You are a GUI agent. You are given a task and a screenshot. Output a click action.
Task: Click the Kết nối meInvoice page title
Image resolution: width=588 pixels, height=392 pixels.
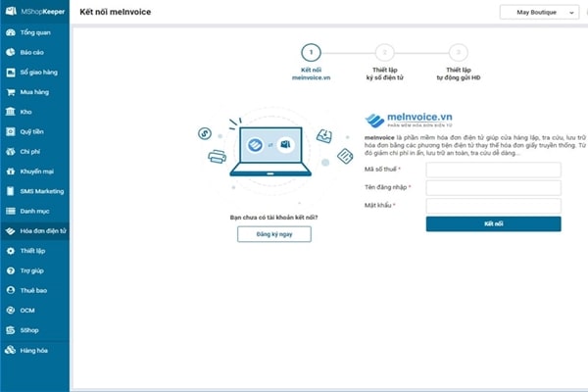pyautogui.click(x=115, y=12)
